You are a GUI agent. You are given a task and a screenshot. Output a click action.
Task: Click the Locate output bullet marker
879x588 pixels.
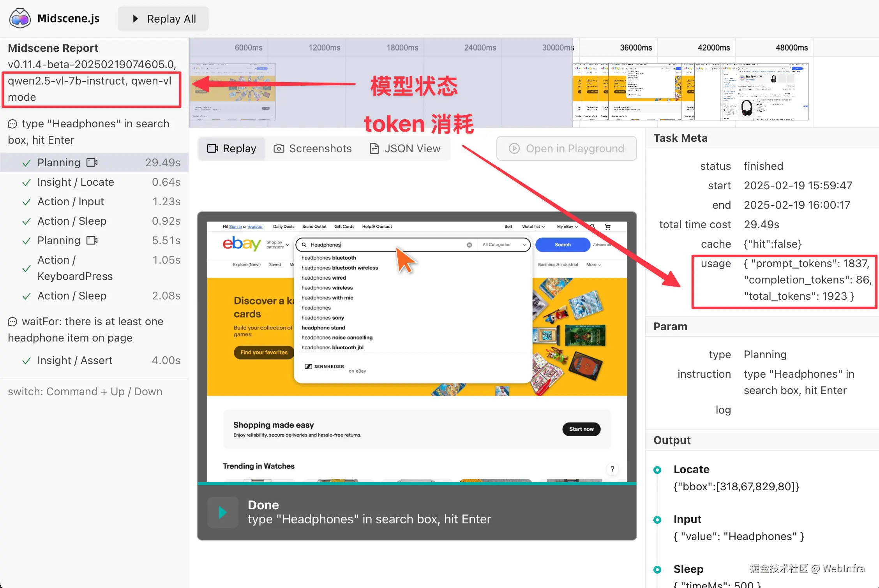[x=657, y=470]
